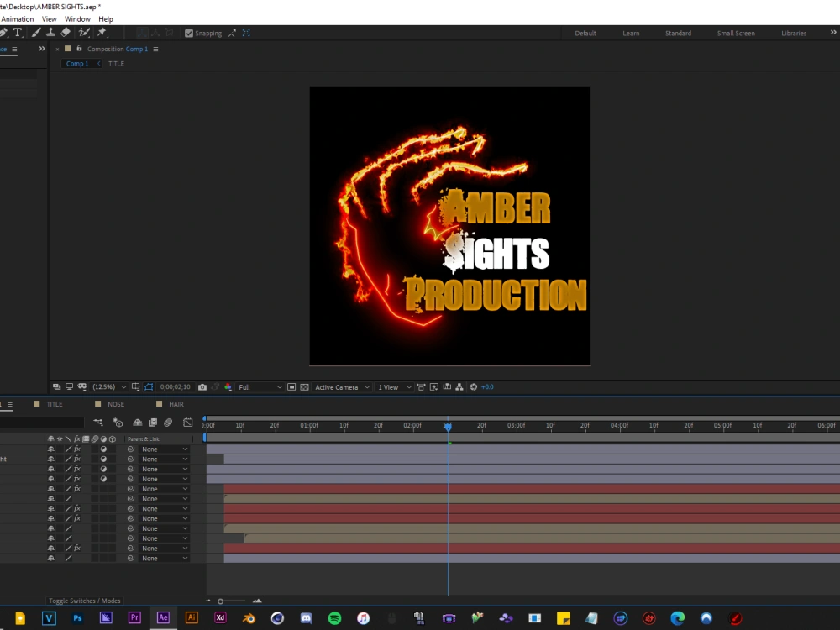
Task: Open the graph editor
Action: [187, 423]
